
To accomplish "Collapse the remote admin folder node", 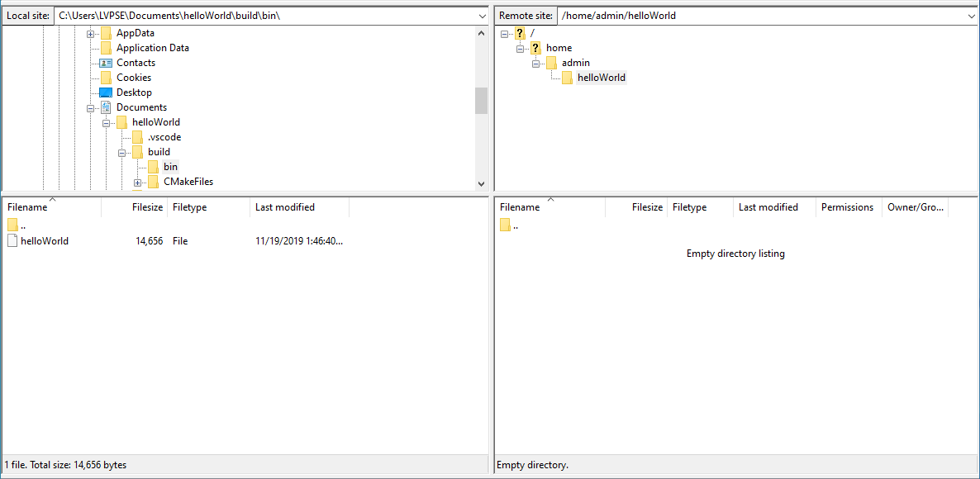I will pyautogui.click(x=535, y=63).
